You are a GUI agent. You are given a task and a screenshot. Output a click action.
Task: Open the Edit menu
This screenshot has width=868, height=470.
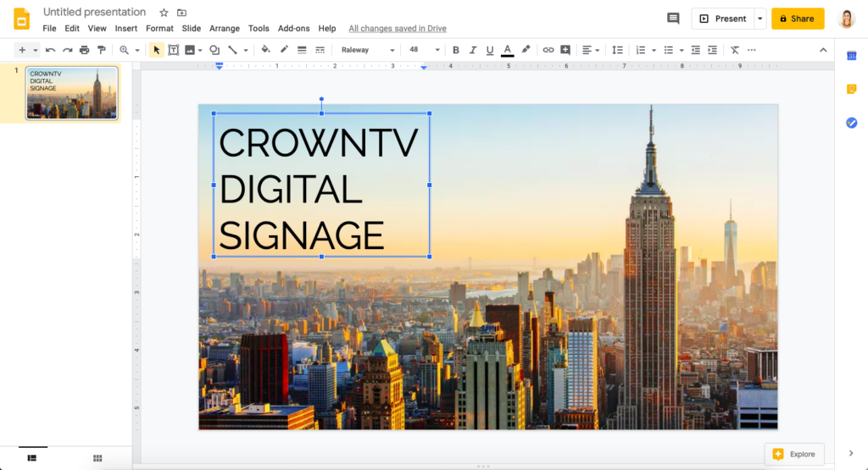pyautogui.click(x=72, y=28)
